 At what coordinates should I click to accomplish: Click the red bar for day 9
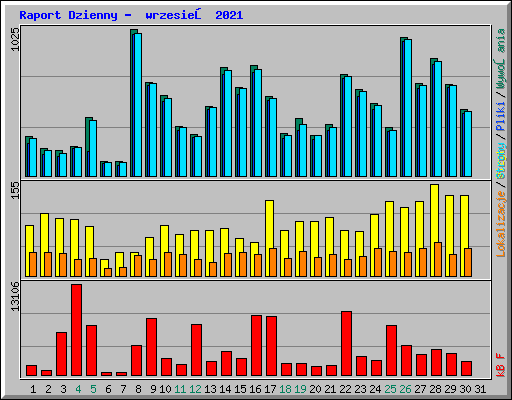[x=151, y=347]
